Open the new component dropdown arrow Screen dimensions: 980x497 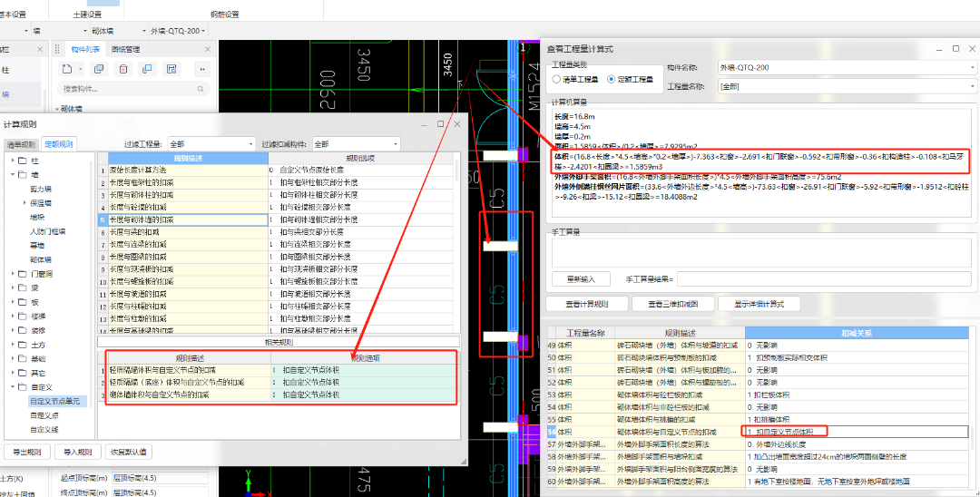click(x=82, y=69)
